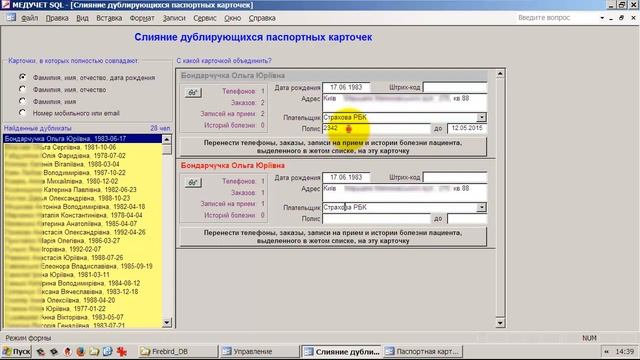Viewport: 640px width, 360px height.
Task: Open the Файл menu
Action: [29, 18]
